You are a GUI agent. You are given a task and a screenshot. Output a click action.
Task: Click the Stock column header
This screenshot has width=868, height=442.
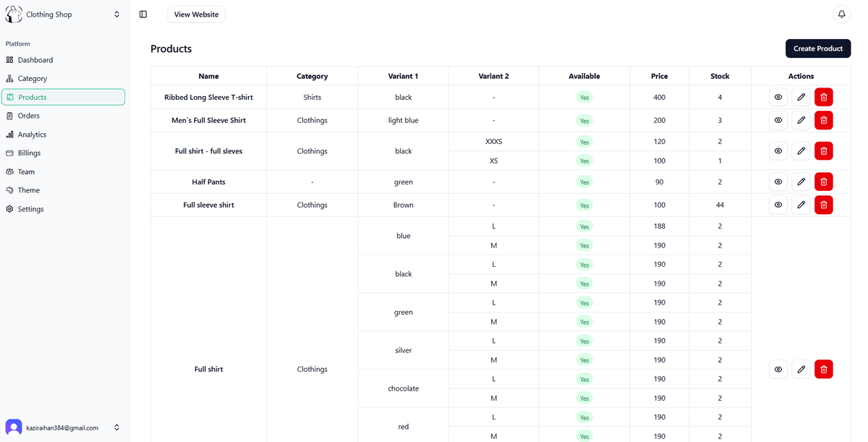tap(720, 76)
